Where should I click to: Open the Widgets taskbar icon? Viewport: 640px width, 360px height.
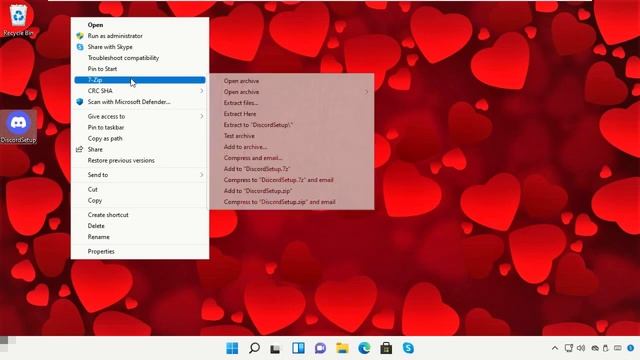click(x=298, y=348)
